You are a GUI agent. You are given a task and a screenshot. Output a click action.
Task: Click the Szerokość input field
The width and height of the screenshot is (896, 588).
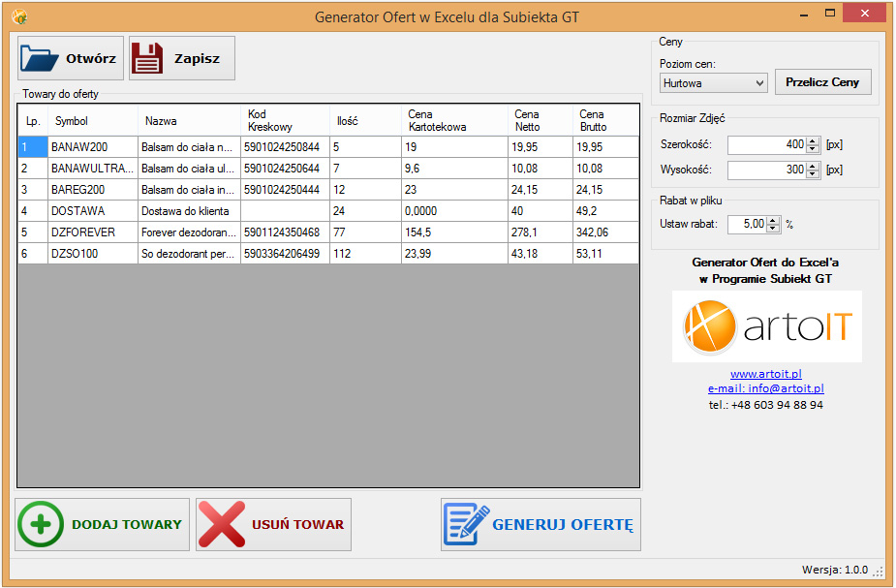[x=765, y=144]
